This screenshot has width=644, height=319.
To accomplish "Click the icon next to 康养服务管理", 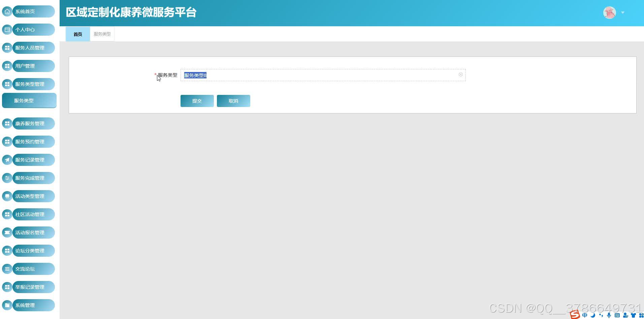I will [x=7, y=123].
